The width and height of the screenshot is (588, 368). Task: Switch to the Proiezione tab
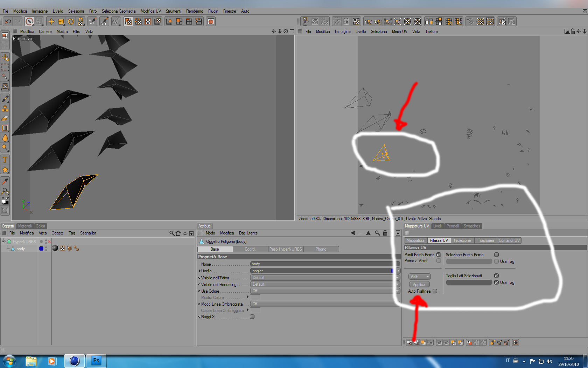(462, 240)
